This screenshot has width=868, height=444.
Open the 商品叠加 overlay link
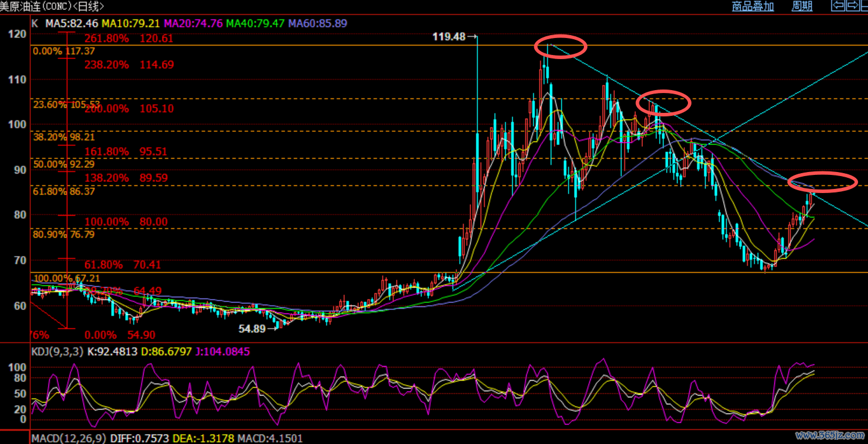[x=753, y=6]
